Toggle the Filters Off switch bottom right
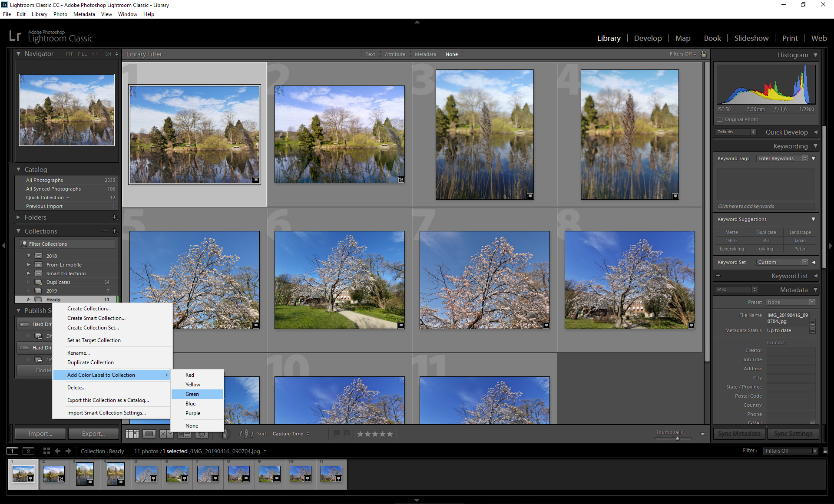 click(x=790, y=451)
